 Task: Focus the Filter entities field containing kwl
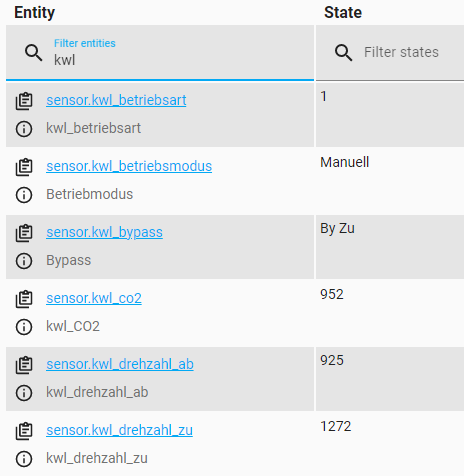tap(160, 53)
